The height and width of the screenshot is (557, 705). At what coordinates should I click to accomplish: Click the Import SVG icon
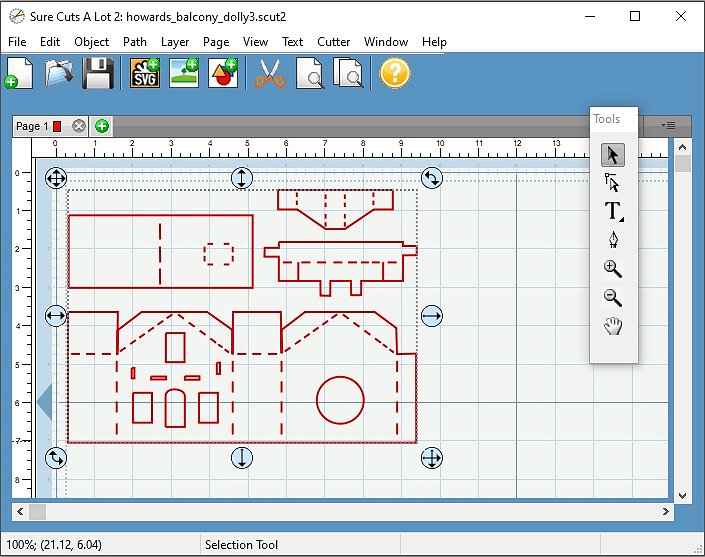[146, 74]
